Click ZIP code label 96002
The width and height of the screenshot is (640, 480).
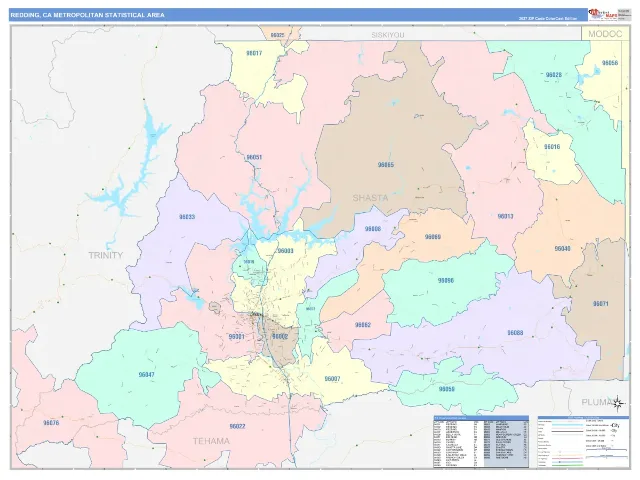pyautogui.click(x=280, y=337)
